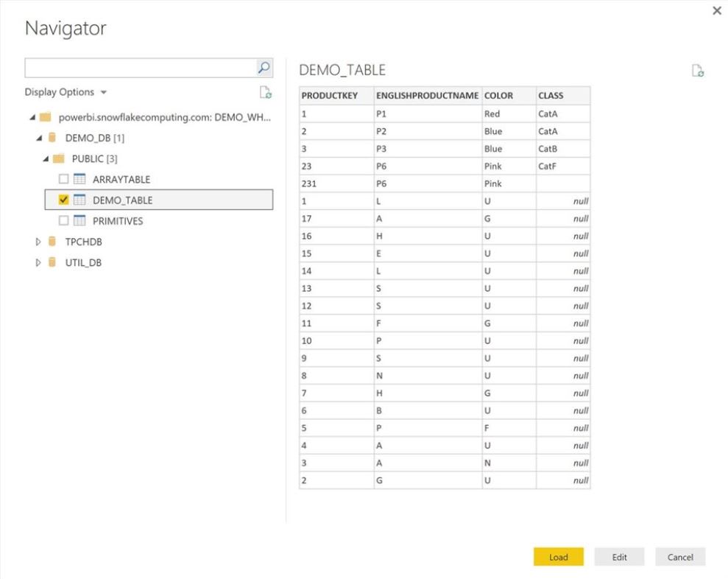
Task: Click the UTIL_DB database icon
Action: click(x=52, y=262)
